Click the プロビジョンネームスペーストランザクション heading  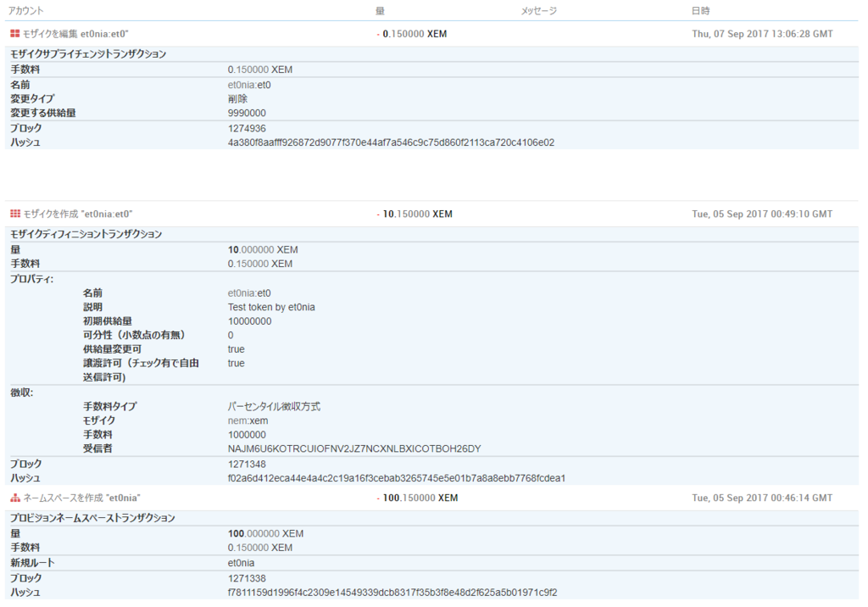(92, 518)
